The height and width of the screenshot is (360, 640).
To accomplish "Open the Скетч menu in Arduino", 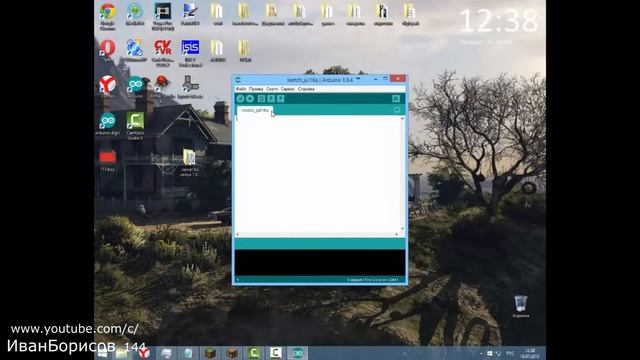I will (x=272, y=89).
